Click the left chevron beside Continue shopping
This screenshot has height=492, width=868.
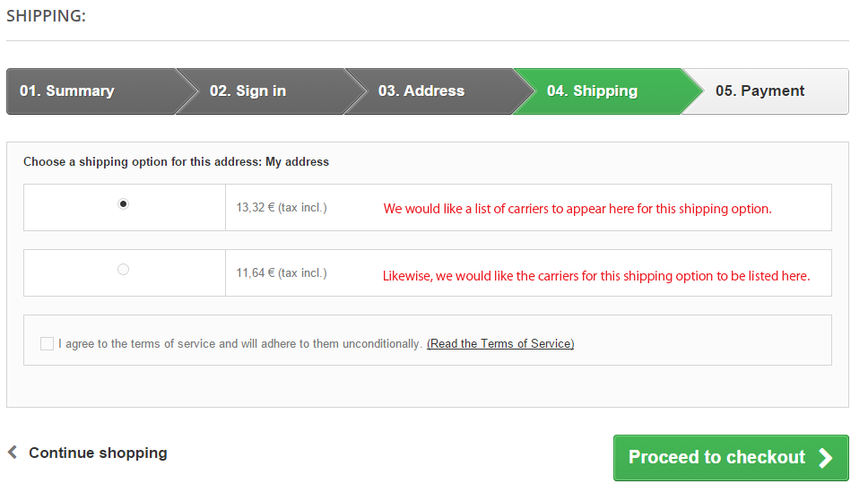pos(13,453)
